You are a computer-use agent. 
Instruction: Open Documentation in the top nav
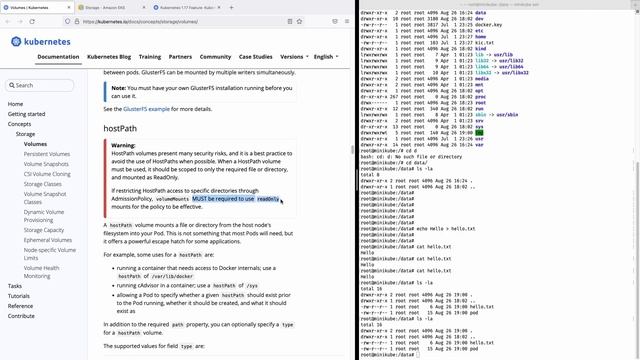tap(58, 57)
